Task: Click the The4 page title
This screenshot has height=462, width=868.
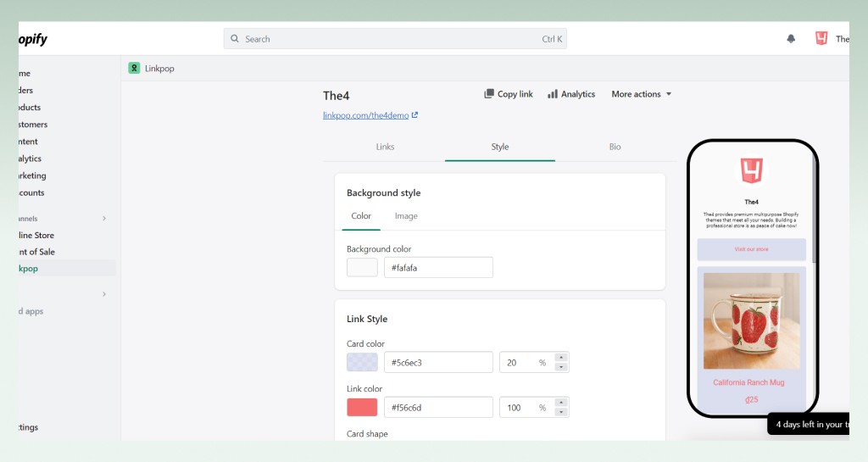Action: click(336, 96)
